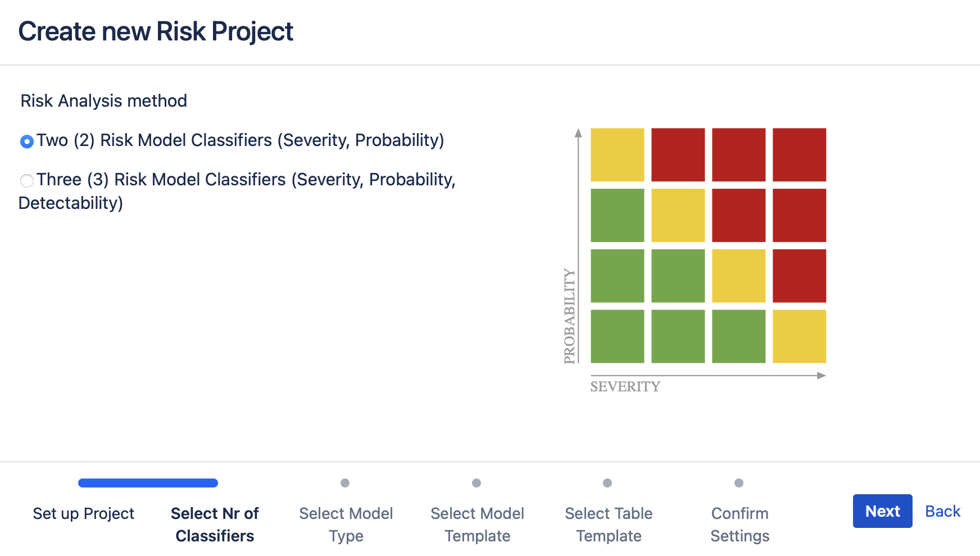Click the red top-right risk matrix cell
This screenshot has height=556, width=980.
pos(798,154)
